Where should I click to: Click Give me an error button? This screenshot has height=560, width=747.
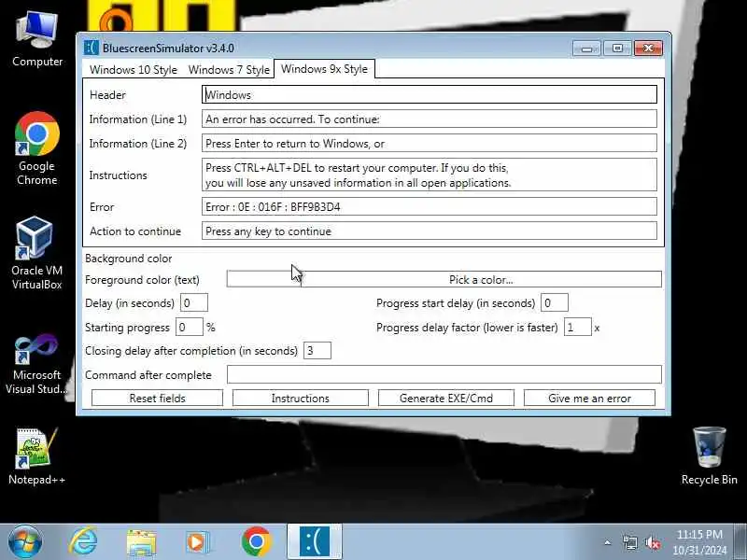590,399
